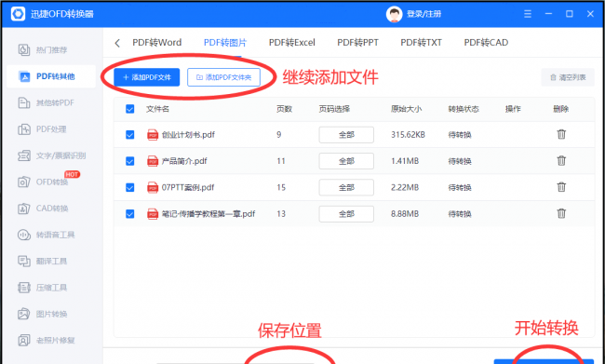The height and width of the screenshot is (364, 605).
Task: Open 文字/票据识别 in sidebar
Action: [x=51, y=155]
